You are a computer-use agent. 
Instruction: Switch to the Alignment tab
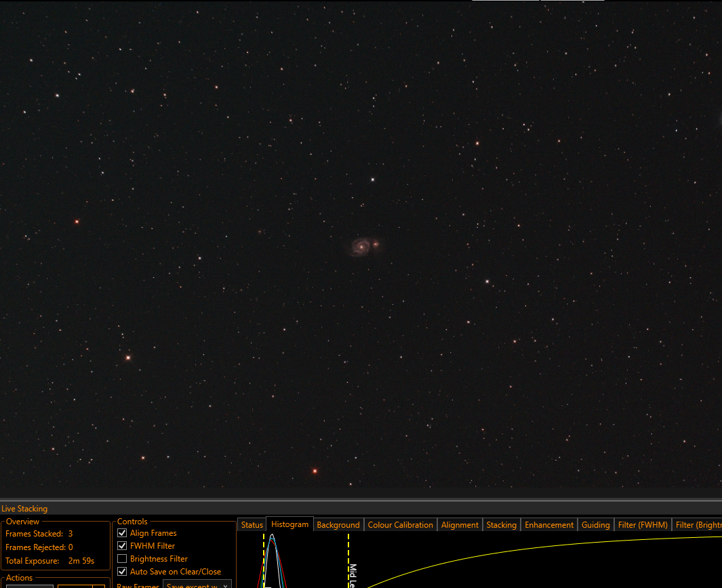460,524
